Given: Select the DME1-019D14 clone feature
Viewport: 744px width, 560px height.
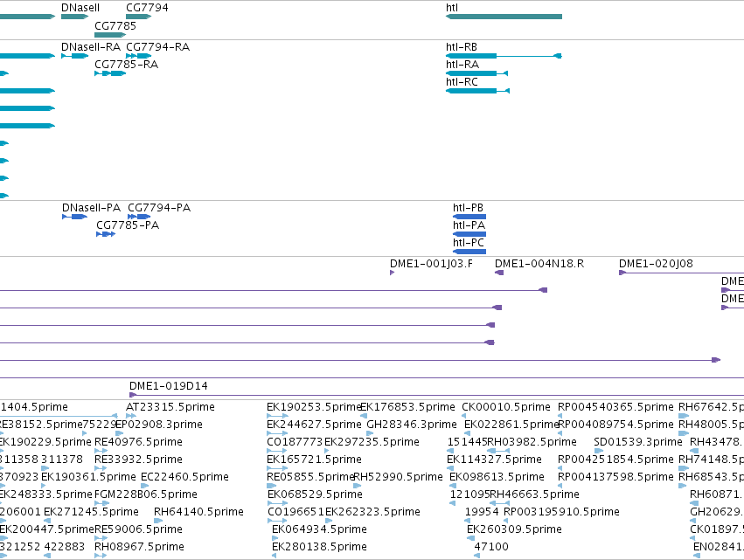Looking at the screenshot, I should pos(436,395).
